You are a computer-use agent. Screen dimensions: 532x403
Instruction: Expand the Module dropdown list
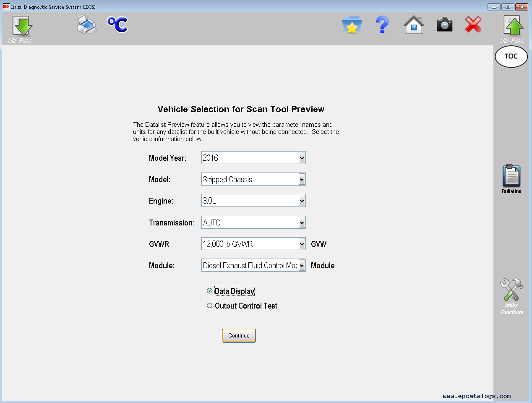click(x=302, y=265)
